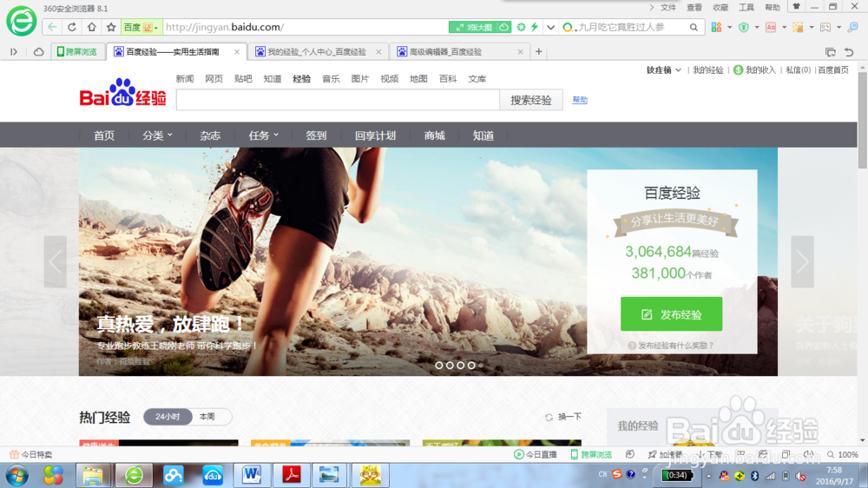Open the sidebar toggle icon left of the tabs
Image resolution: width=868 pixels, height=488 pixels.
click(14, 51)
